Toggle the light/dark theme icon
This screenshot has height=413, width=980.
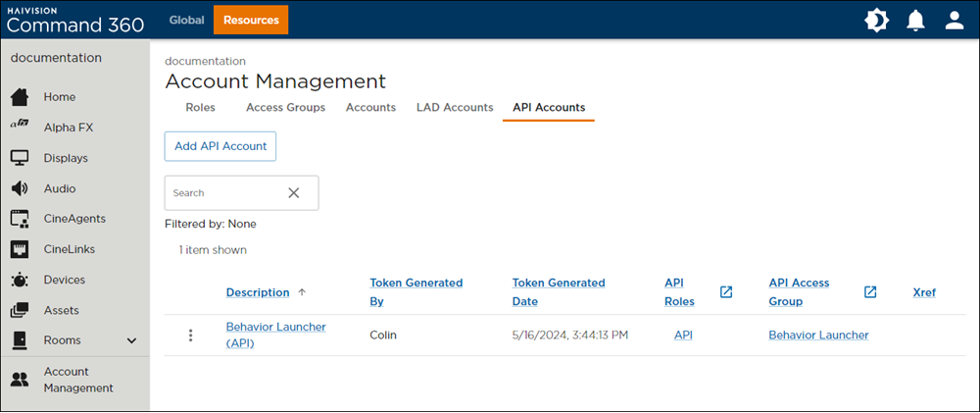pyautogui.click(x=876, y=20)
